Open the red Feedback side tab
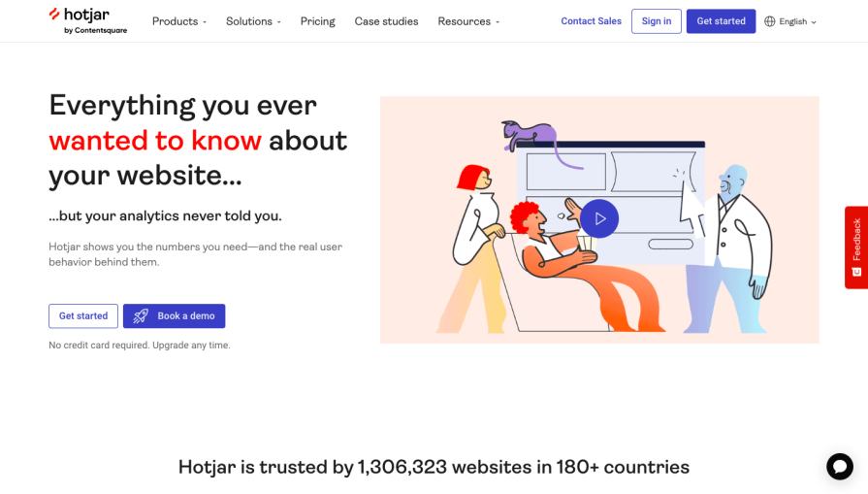 [x=855, y=247]
